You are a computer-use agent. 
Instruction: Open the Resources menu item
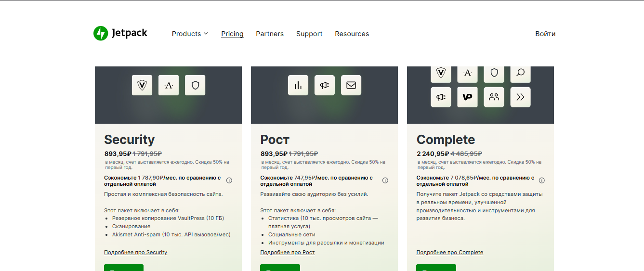(x=352, y=34)
